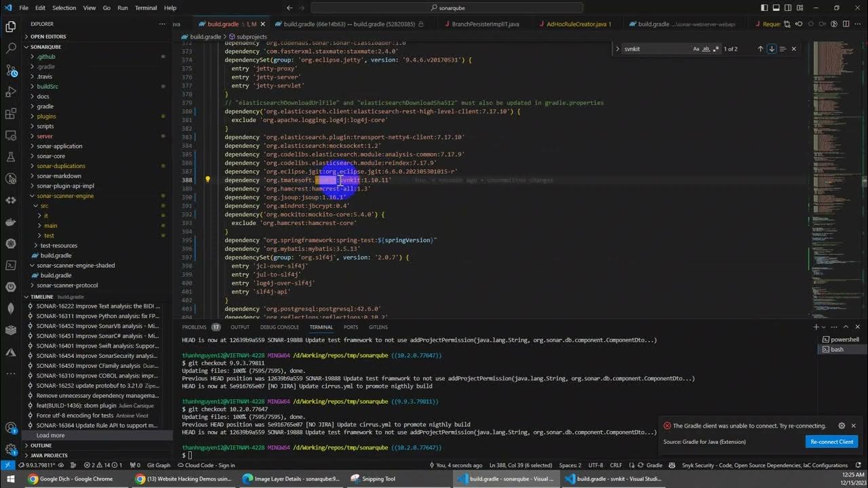Screen dimensions: 868x488
Task: Expand the server folder
Action: point(97,136)
